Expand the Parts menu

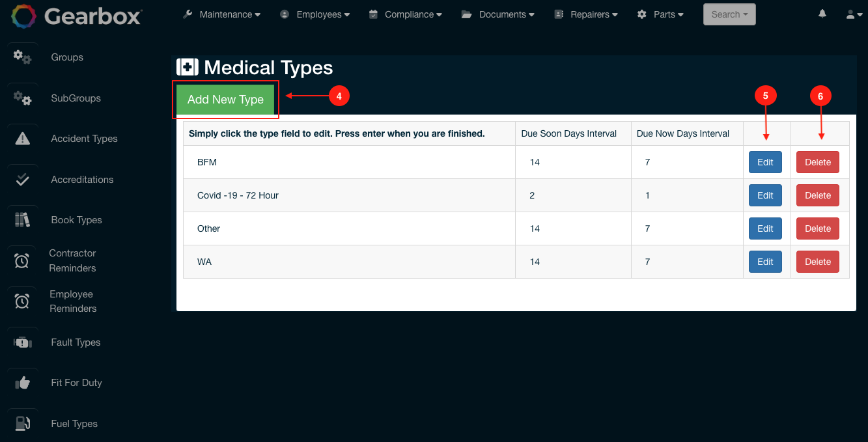tap(669, 14)
